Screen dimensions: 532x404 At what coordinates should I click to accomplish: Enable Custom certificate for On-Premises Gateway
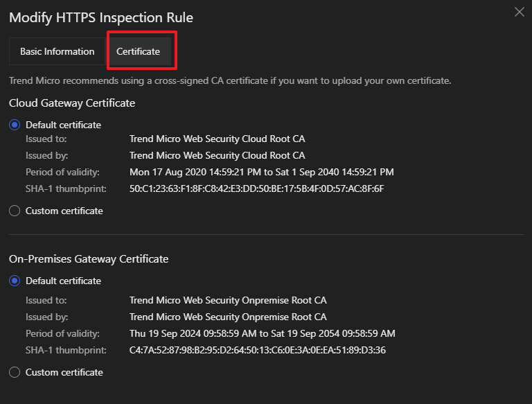(x=15, y=372)
